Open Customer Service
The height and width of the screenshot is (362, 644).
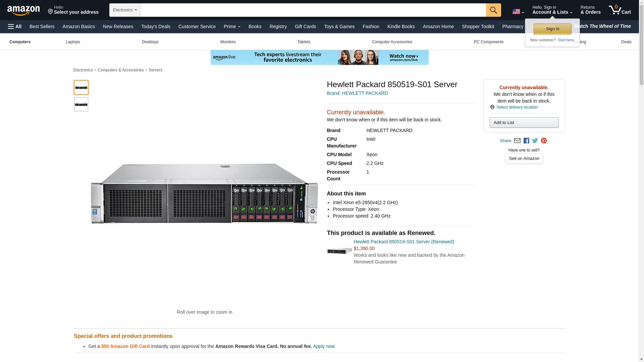[x=197, y=26]
